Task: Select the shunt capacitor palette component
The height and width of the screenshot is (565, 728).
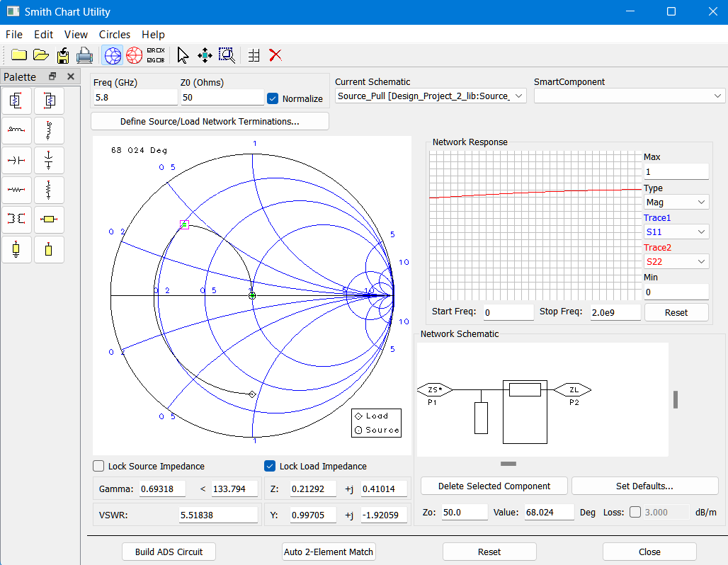Action: coord(49,160)
